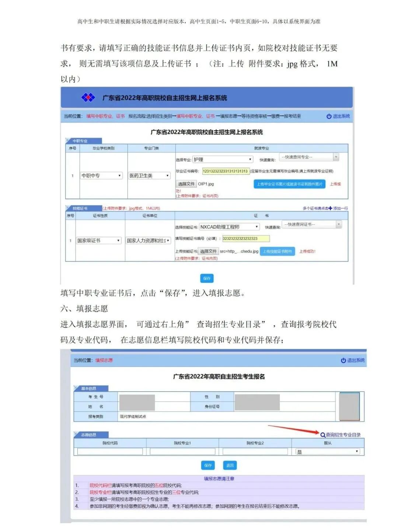Click the OIP1.jpg file name

[x=206, y=184]
